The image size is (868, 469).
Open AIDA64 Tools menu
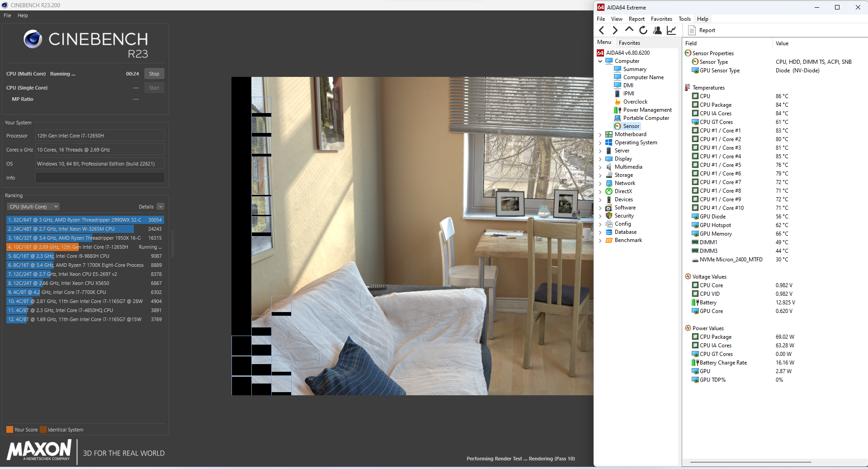point(684,19)
